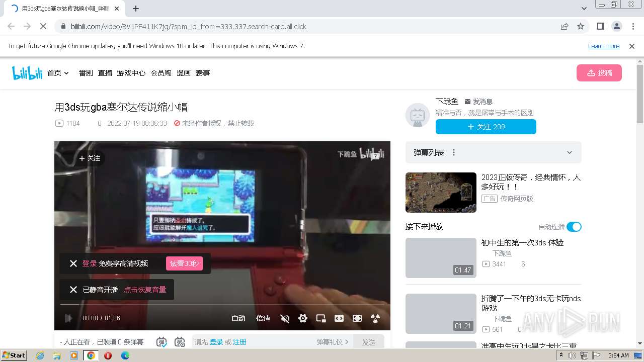This screenshot has width=644, height=362.
Task: Open ad thumbnail for 2023正版传奇
Action: click(x=441, y=193)
